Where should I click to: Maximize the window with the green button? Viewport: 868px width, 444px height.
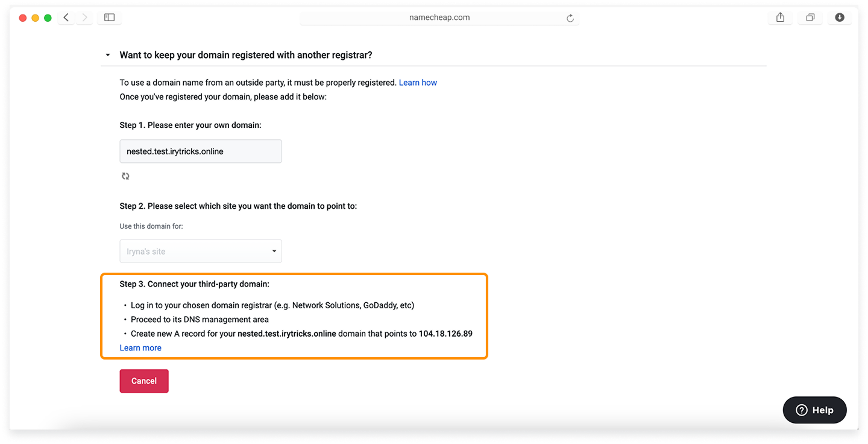coord(48,18)
